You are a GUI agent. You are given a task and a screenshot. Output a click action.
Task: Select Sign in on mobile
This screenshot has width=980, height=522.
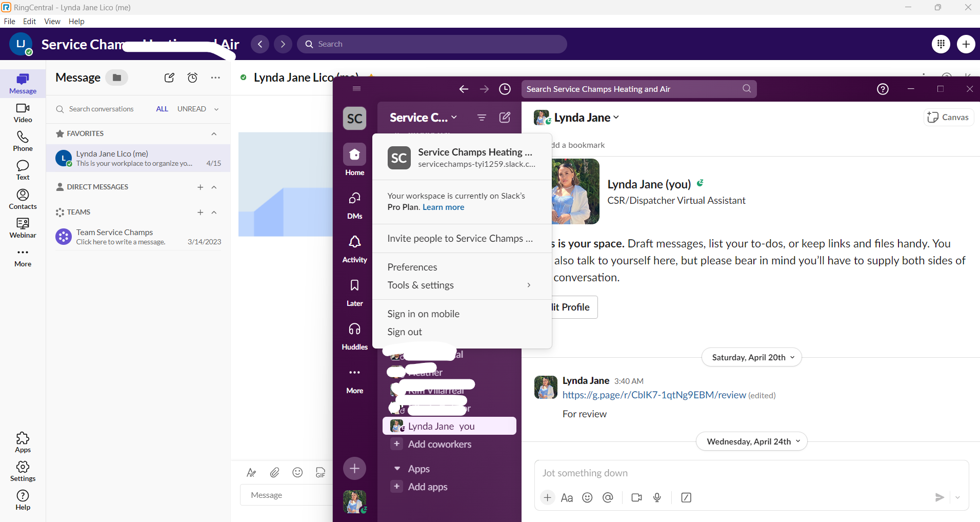coord(424,314)
